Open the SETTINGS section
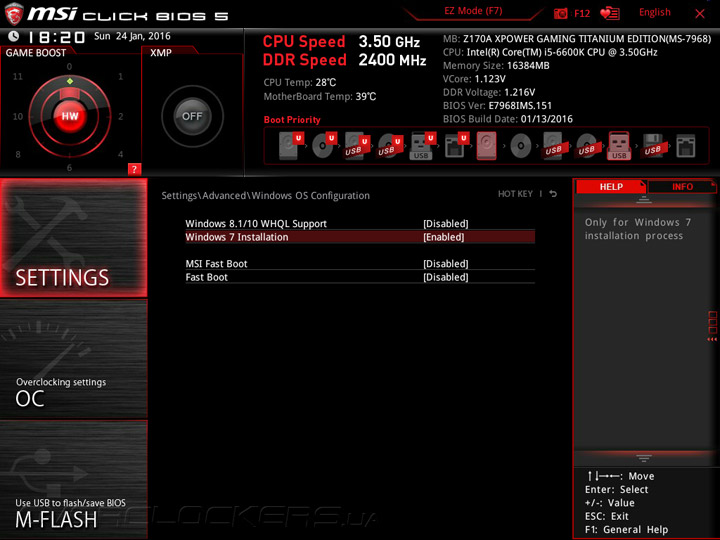This screenshot has height=540, width=720. [x=73, y=237]
